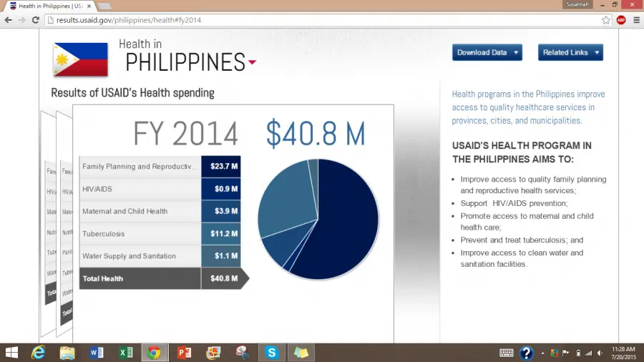Open Sticky Notes taskbar icon

[301, 353]
